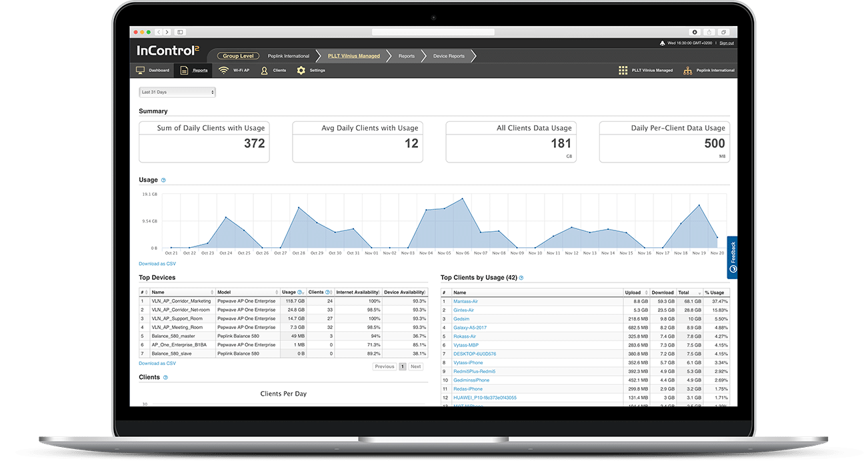868x461 pixels.
Task: Click the Usage chart help question-mark icon
Action: [162, 179]
